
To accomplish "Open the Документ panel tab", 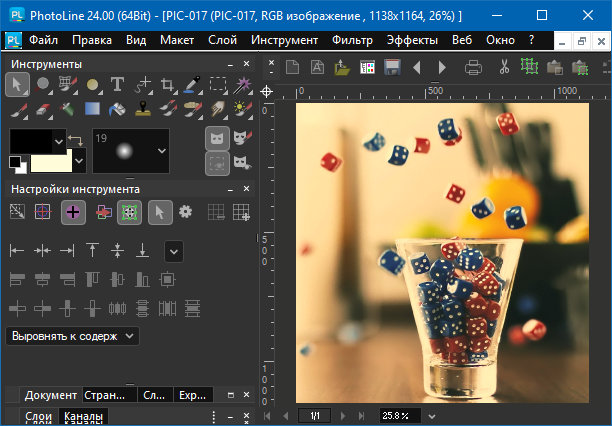I will 50,395.
